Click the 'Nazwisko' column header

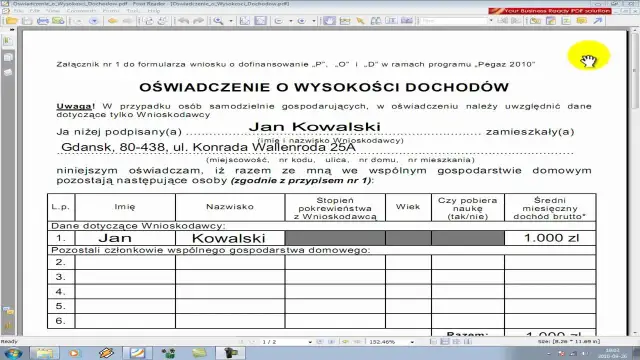pos(230,207)
